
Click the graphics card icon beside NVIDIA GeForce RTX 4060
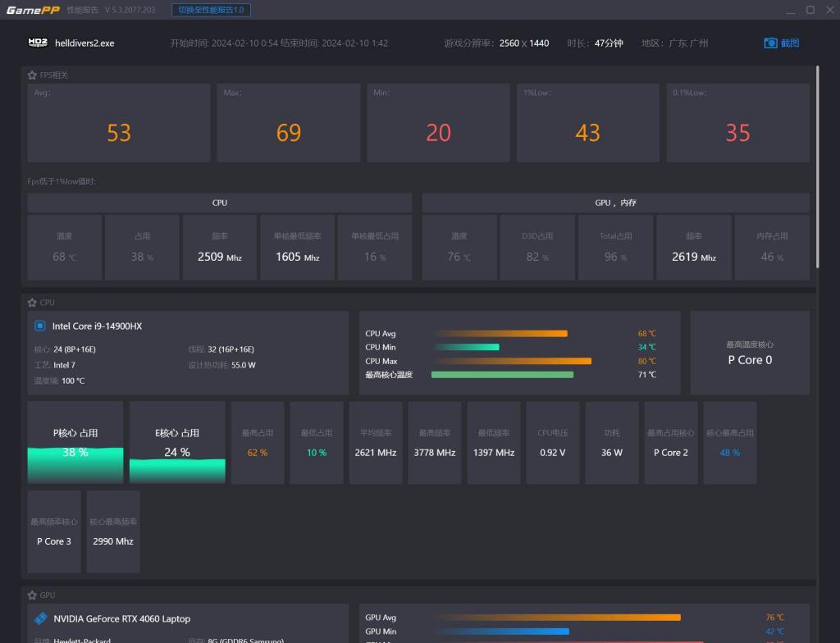pyautogui.click(x=40, y=618)
